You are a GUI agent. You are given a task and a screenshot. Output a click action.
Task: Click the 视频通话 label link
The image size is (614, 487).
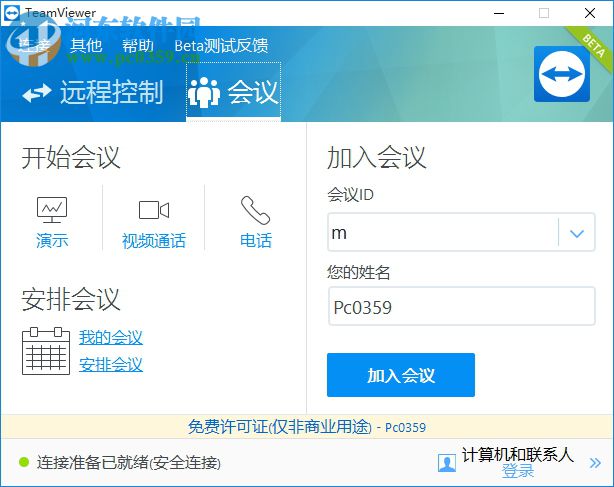(x=154, y=240)
